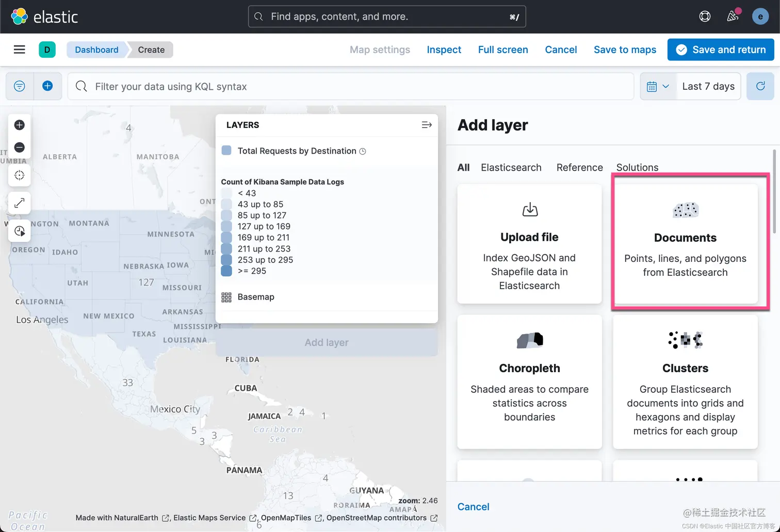Click the check icon on Save and return
The height and width of the screenshot is (532, 780).
[681, 49]
